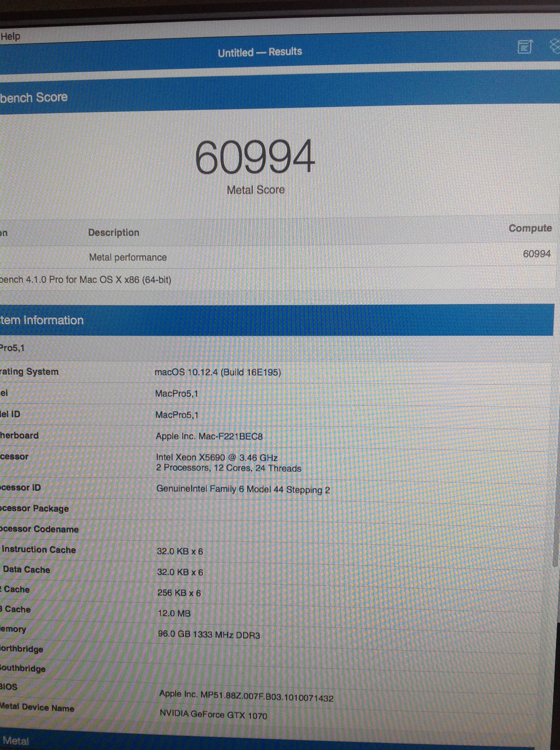Select the NVIDIA GeForce GTX 1070 text
This screenshot has height=750, width=560.
tap(213, 715)
